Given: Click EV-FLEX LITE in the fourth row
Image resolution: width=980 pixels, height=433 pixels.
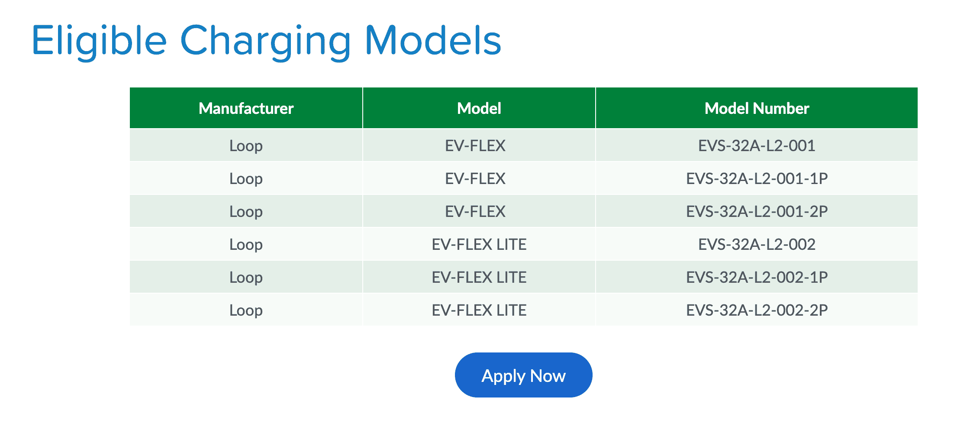Looking at the screenshot, I should [479, 244].
